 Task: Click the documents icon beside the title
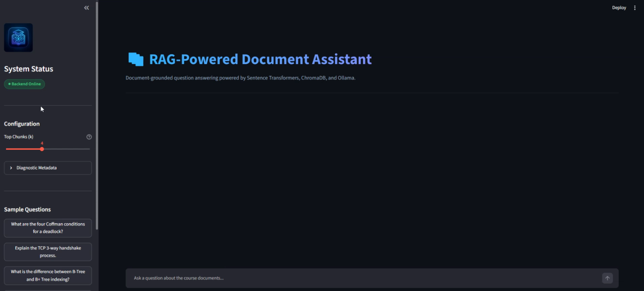click(x=136, y=59)
